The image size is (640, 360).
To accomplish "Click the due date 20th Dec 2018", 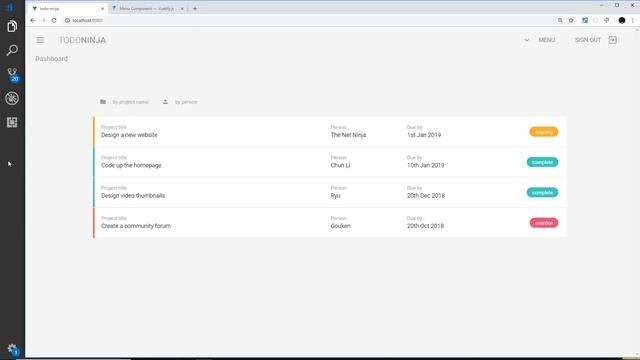I will 426,196.
